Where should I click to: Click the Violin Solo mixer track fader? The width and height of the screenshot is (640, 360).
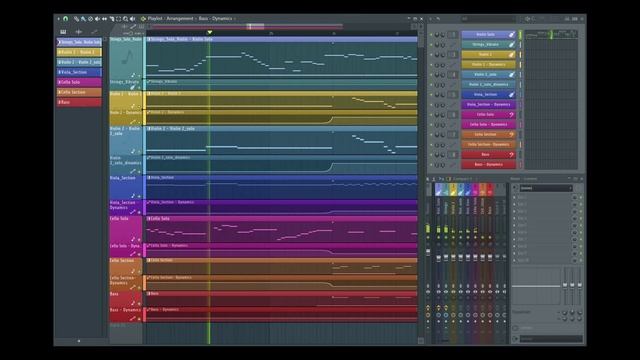tap(439, 258)
